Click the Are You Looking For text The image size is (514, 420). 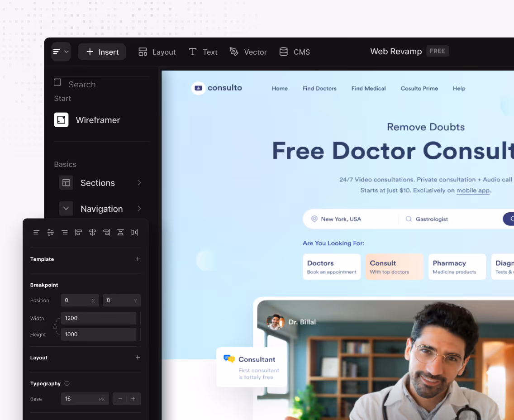pos(333,243)
